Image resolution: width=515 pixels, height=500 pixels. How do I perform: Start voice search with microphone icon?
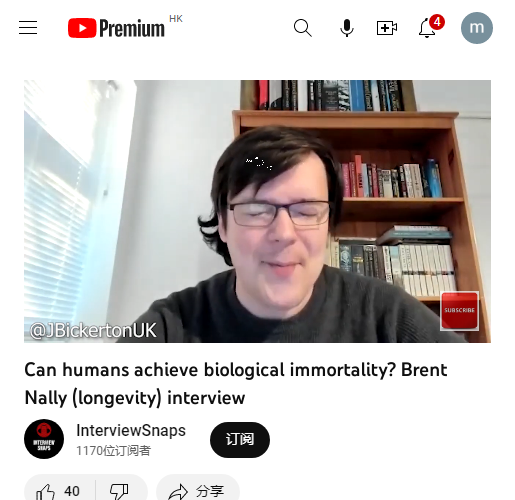347,28
